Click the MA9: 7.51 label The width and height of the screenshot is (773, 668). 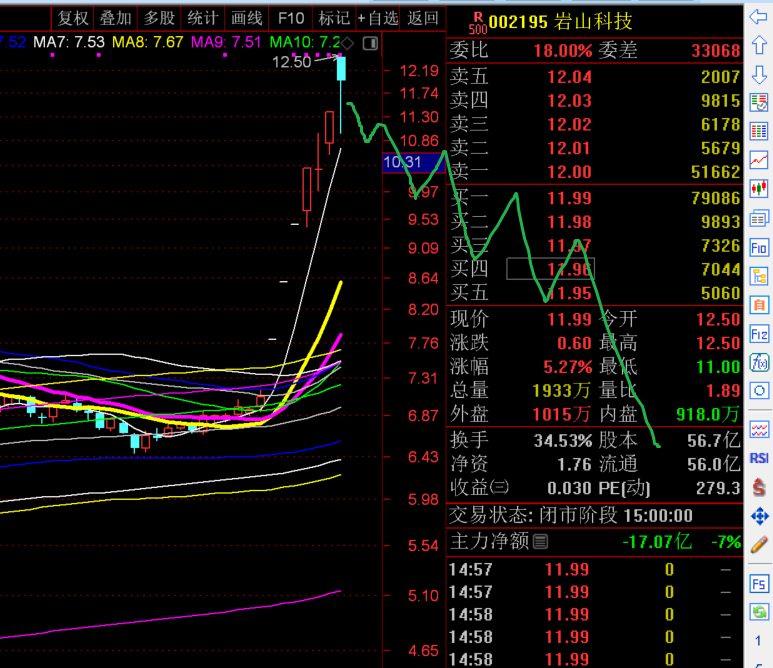click(226, 42)
